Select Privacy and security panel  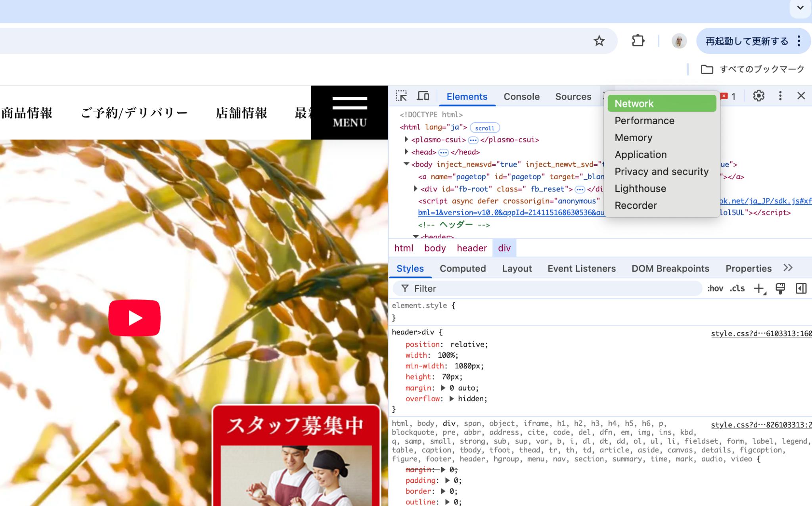click(x=662, y=172)
